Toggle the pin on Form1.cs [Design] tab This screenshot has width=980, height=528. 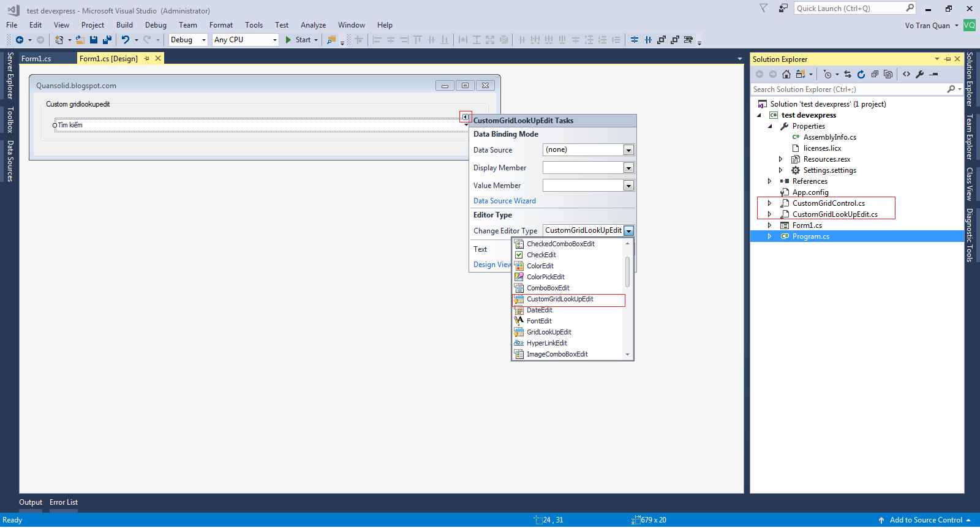[146, 59]
